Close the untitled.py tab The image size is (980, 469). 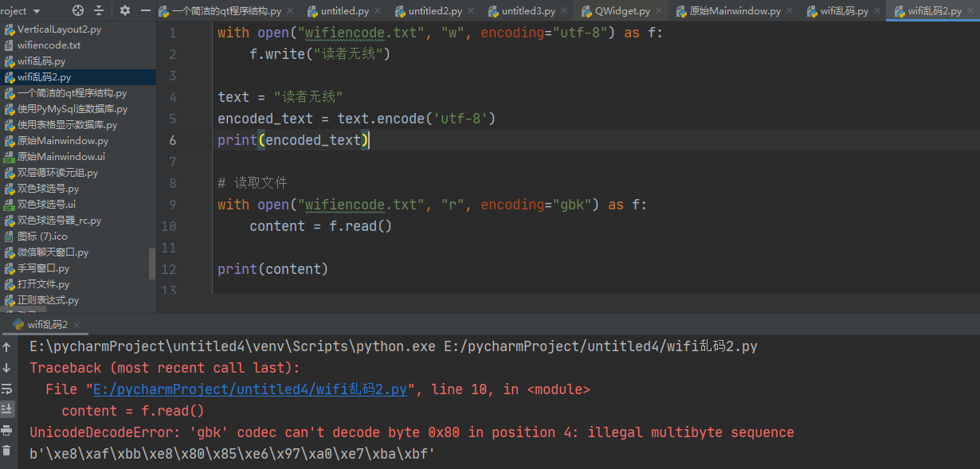tap(376, 11)
